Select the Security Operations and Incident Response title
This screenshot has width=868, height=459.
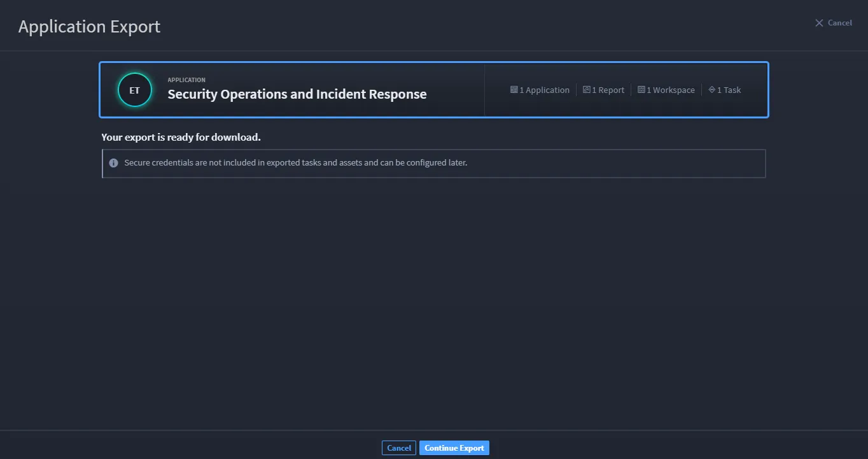297,94
